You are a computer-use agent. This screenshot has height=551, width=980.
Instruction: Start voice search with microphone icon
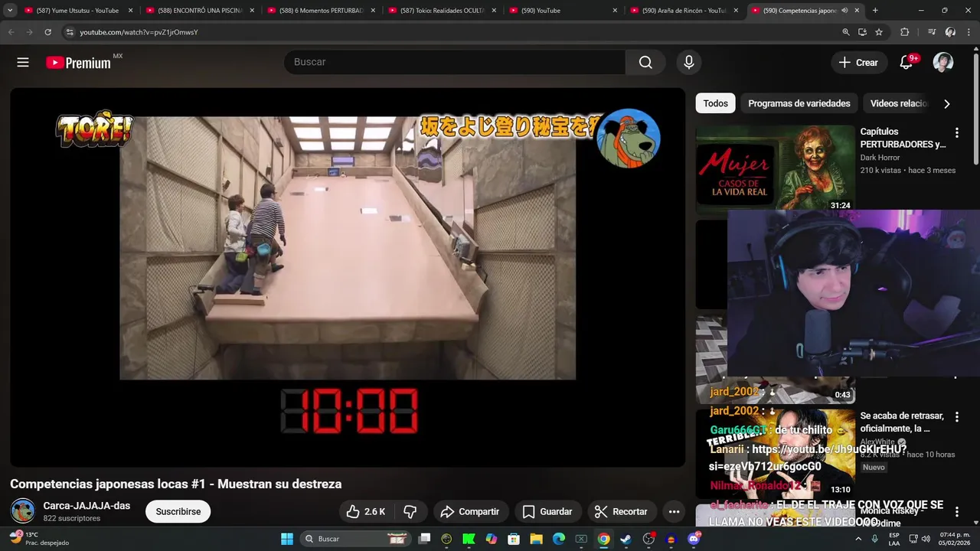click(689, 63)
